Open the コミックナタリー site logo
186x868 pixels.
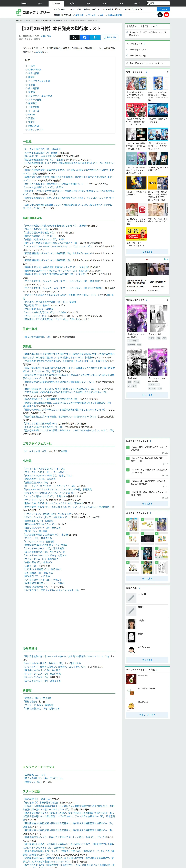[33, 12]
